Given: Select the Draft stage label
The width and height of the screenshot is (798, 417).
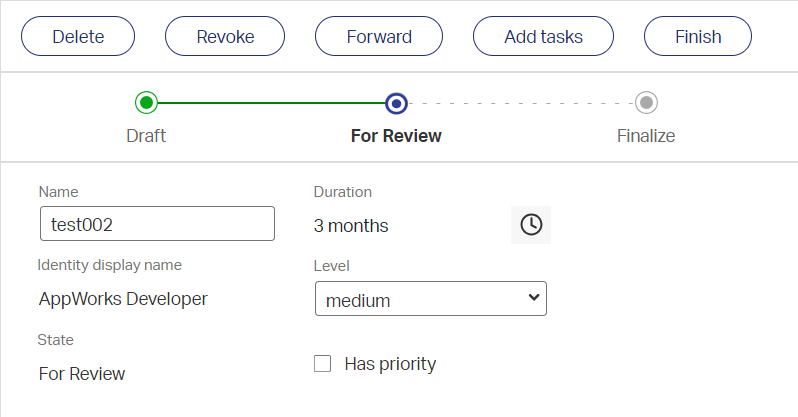Looking at the screenshot, I should tap(146, 136).
